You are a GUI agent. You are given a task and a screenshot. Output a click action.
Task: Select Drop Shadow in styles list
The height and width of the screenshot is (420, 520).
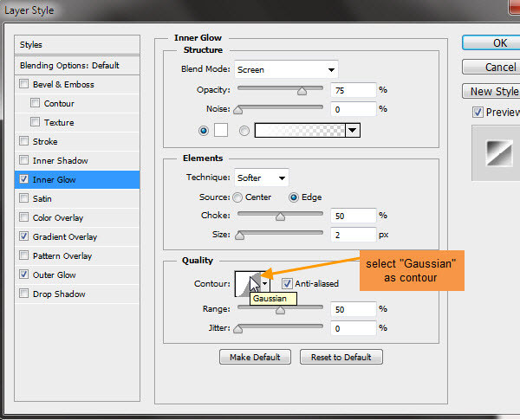(x=60, y=294)
